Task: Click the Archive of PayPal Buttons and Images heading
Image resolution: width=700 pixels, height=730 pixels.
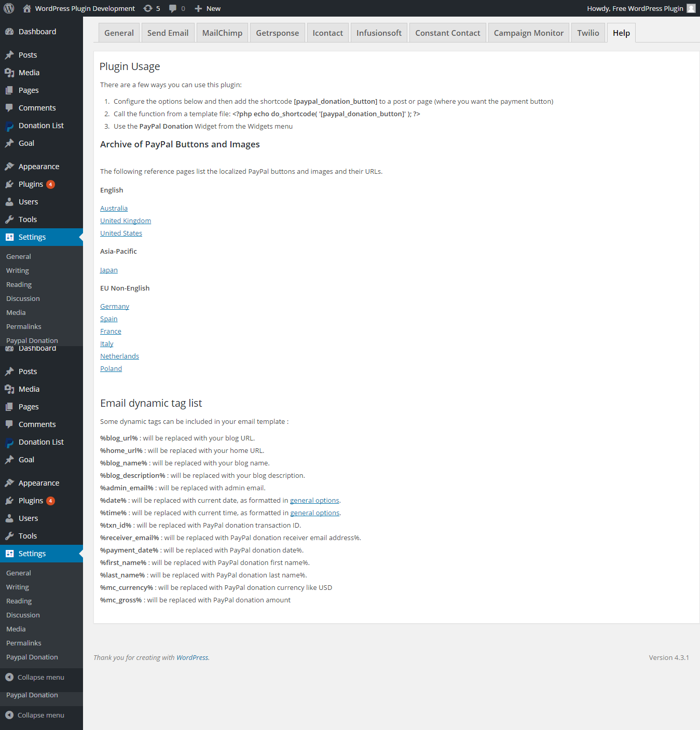Action: [180, 144]
